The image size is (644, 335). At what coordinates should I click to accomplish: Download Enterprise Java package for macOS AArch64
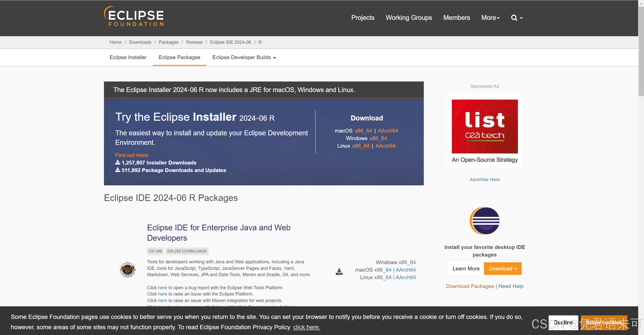click(x=405, y=270)
